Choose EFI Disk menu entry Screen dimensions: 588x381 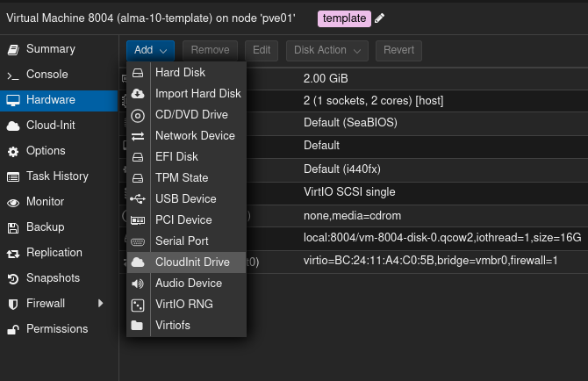[176, 157]
